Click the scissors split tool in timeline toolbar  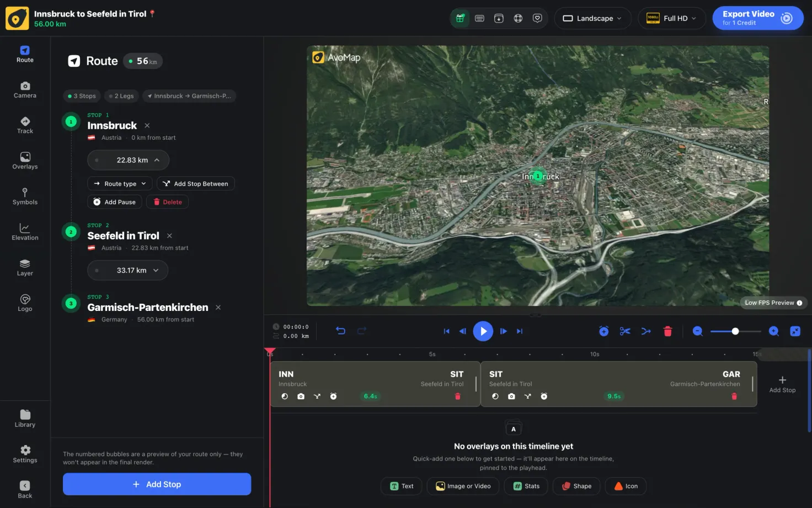pyautogui.click(x=625, y=331)
